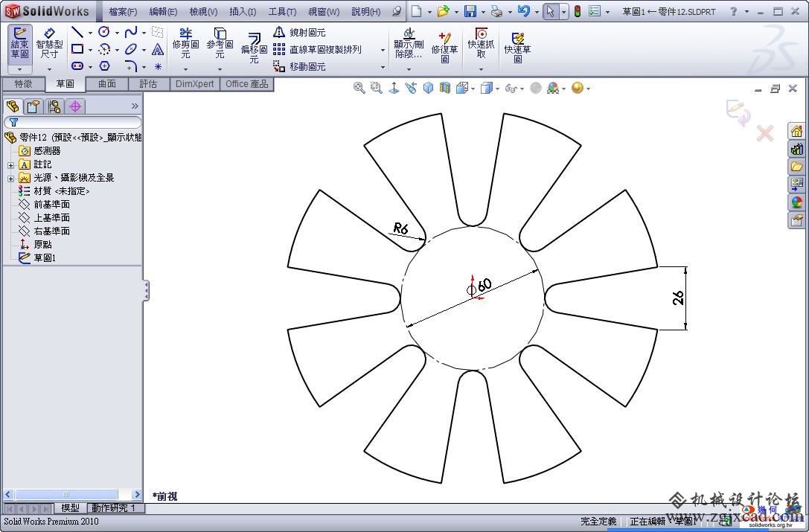
Task: Open the ConfigurationManager tab
Action: [x=54, y=106]
